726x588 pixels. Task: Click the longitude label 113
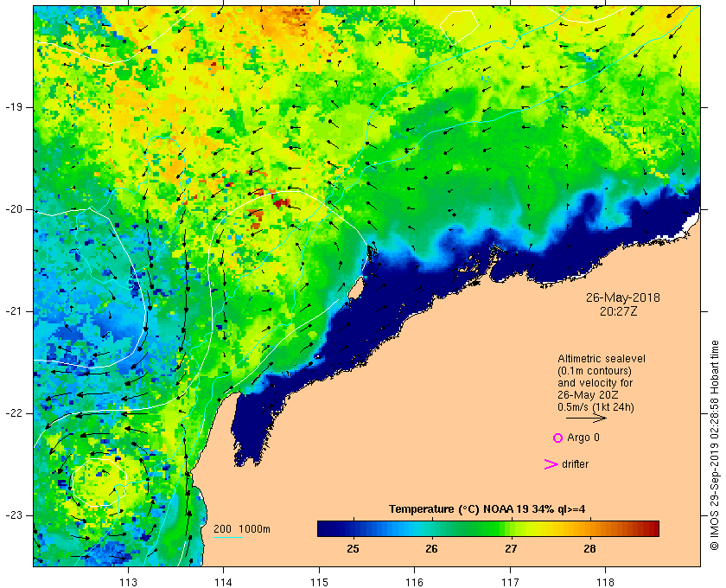[128, 582]
